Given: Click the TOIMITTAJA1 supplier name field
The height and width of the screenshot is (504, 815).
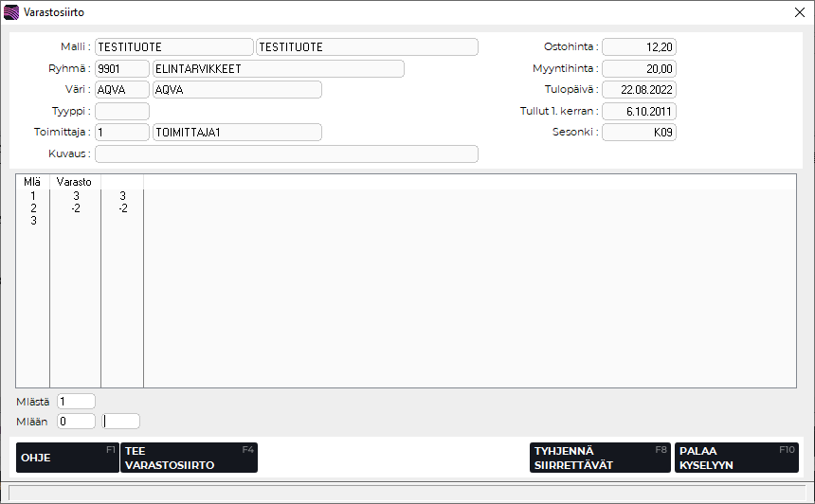Looking at the screenshot, I should [236, 133].
